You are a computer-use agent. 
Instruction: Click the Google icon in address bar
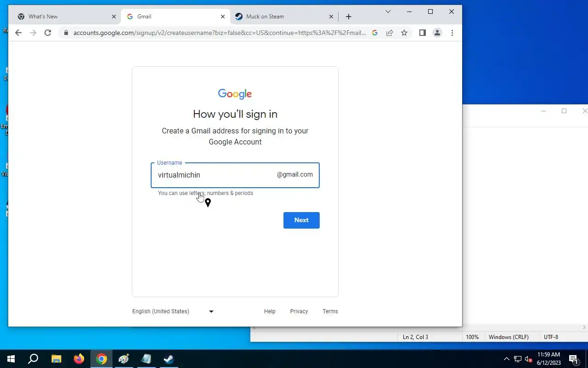(x=375, y=33)
